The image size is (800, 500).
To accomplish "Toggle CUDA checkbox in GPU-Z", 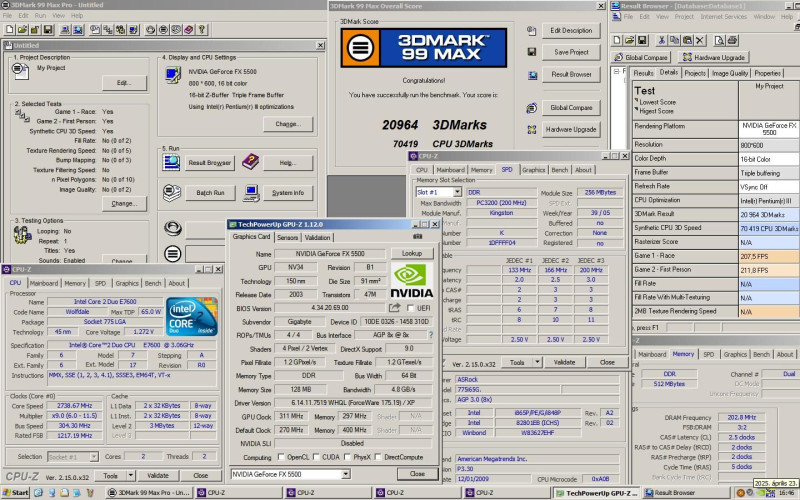I will click(x=316, y=457).
